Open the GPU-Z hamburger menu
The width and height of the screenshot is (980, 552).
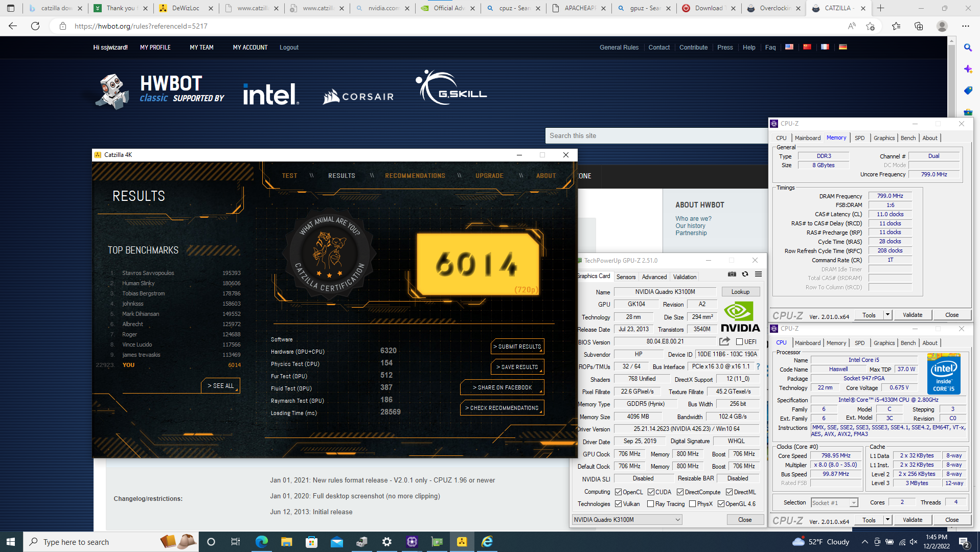tap(759, 274)
